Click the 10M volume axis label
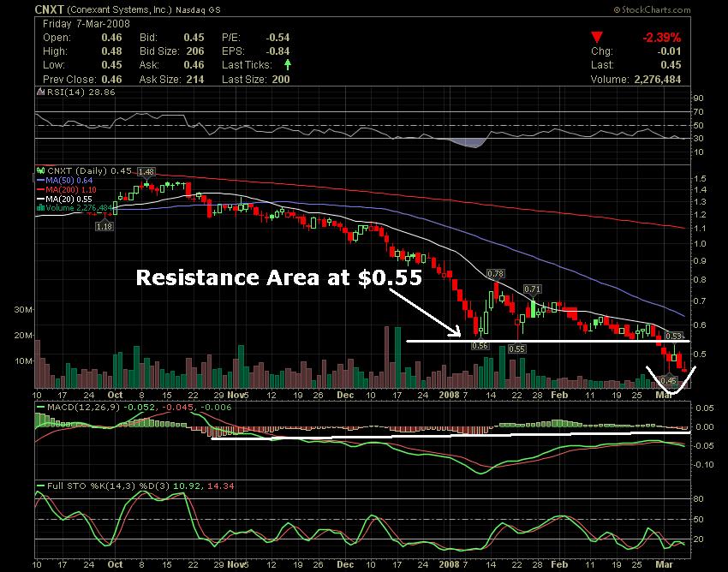The height and width of the screenshot is (572, 728). coord(23,360)
